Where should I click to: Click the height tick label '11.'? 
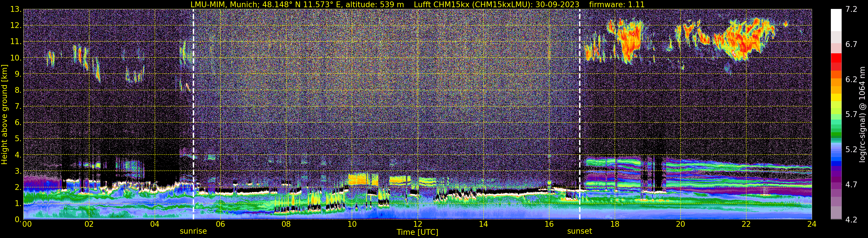tap(16, 42)
